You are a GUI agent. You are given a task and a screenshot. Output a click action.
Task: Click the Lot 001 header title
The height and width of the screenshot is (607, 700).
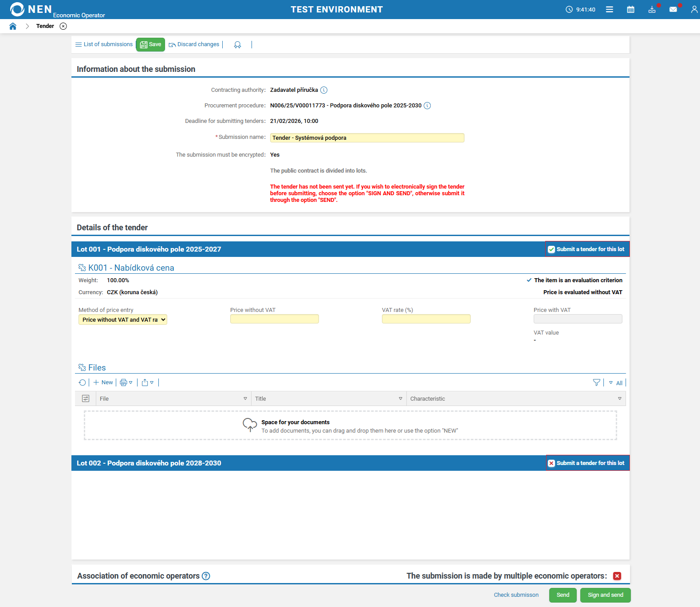149,249
